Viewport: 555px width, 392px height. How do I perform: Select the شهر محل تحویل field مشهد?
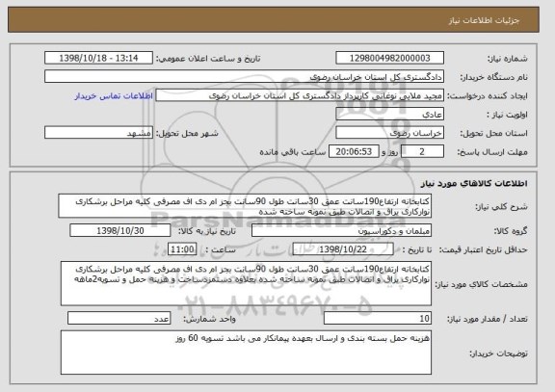point(98,133)
